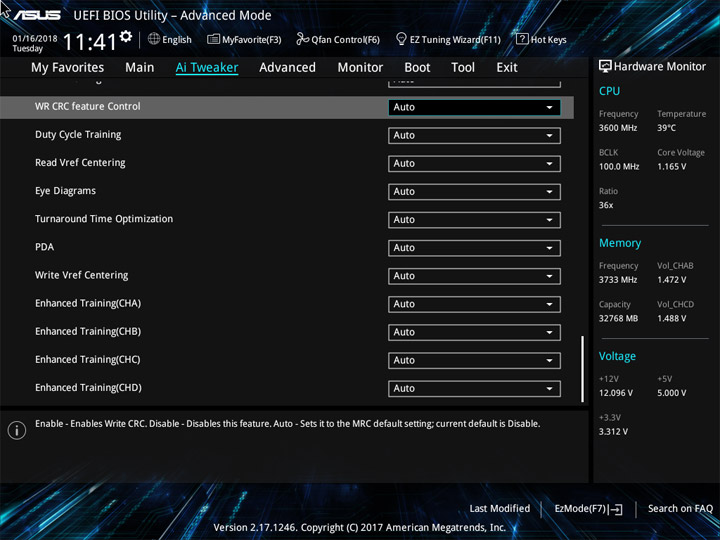Click the 01/16/2018 date text
720x540 pixels.
click(35, 38)
